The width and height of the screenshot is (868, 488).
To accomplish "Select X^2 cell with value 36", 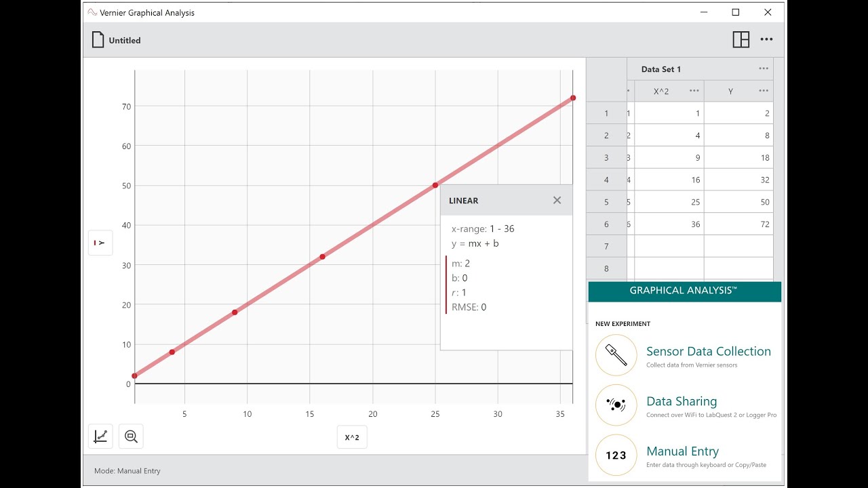I will click(669, 224).
